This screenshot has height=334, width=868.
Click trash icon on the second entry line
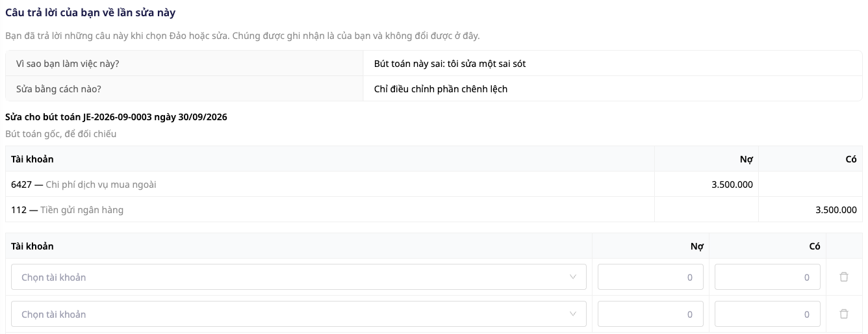(x=844, y=314)
